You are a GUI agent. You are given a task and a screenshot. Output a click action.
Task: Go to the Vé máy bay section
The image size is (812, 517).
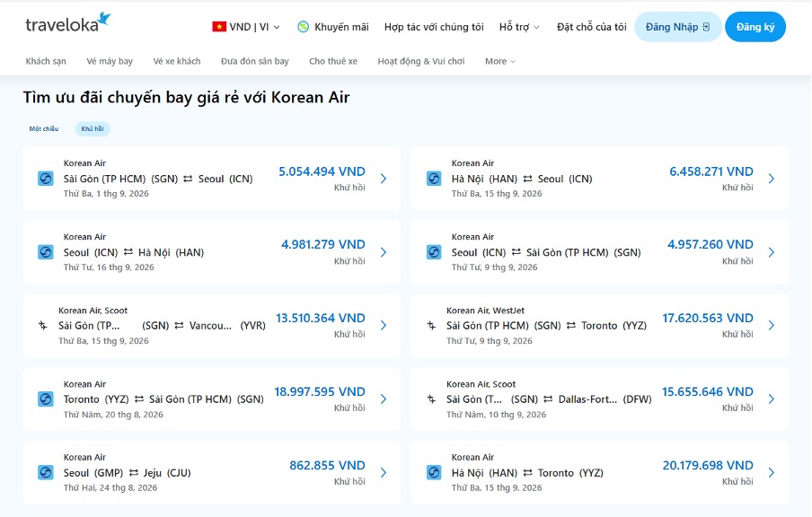point(110,61)
